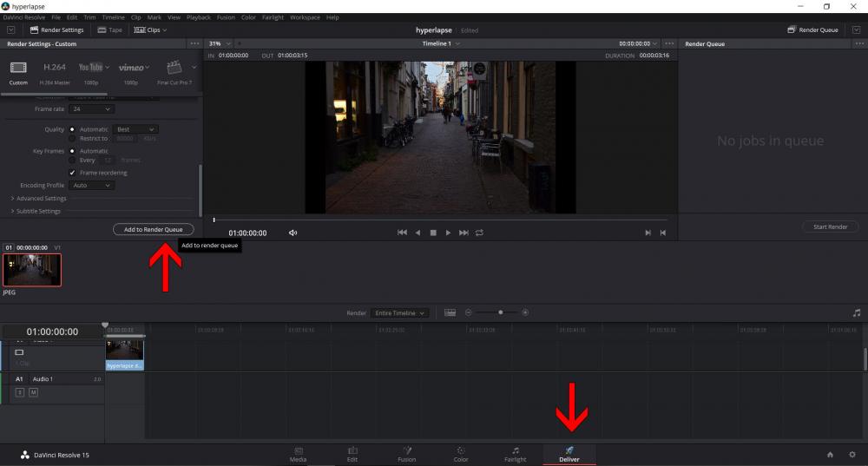Viewport: 868px width, 466px height.
Task: Select JPEG clip thumbnail 01
Action: pos(32,270)
